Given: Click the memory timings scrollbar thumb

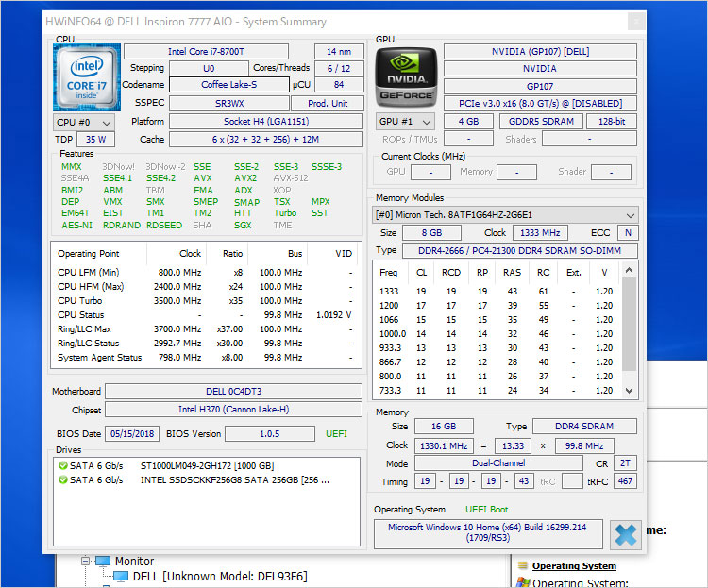Looking at the screenshot, I should (629, 325).
